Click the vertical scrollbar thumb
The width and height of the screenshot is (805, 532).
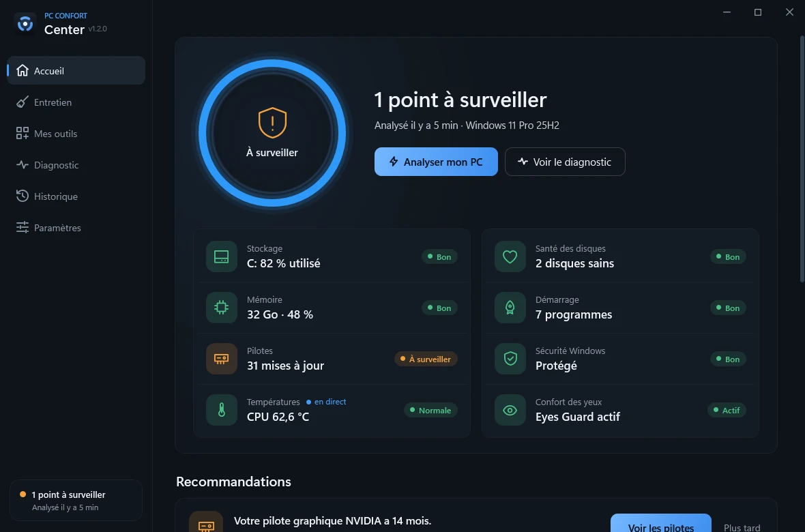tap(802, 159)
